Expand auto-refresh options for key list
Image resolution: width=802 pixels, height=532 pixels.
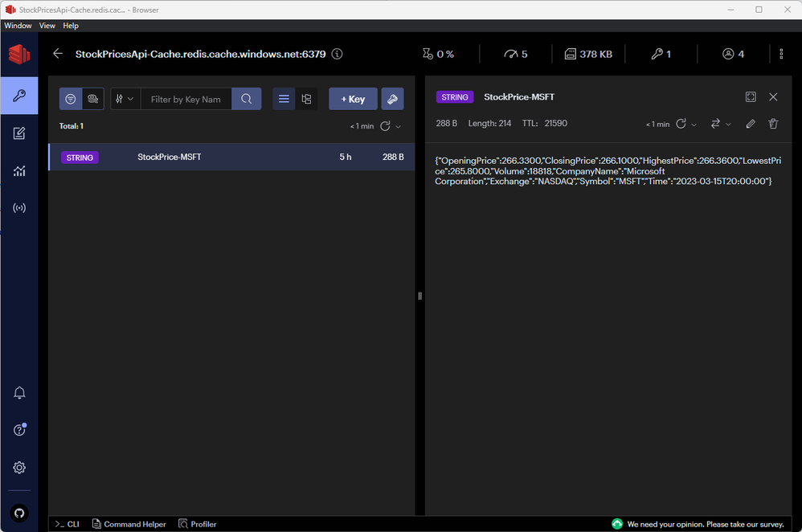tap(398, 126)
